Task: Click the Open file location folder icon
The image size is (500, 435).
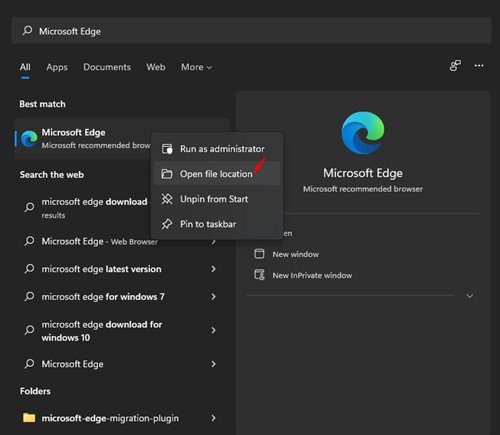Action: 167,174
